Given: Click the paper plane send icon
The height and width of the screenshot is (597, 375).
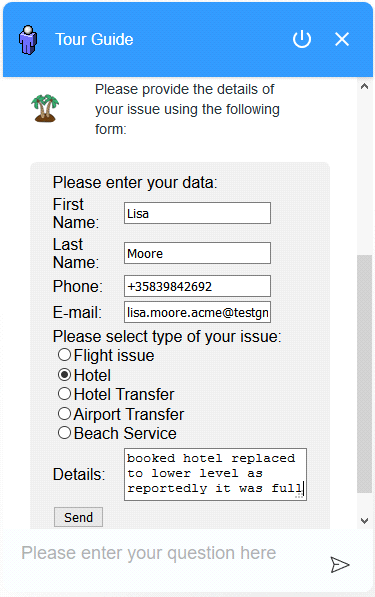Looking at the screenshot, I should point(340,565).
